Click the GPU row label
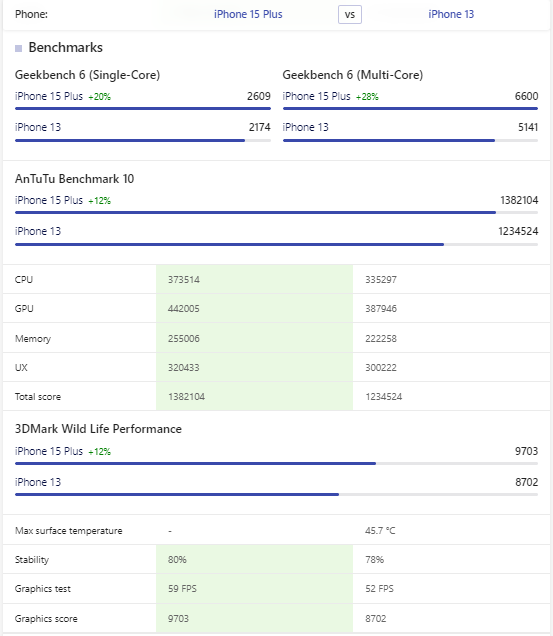 [24, 309]
